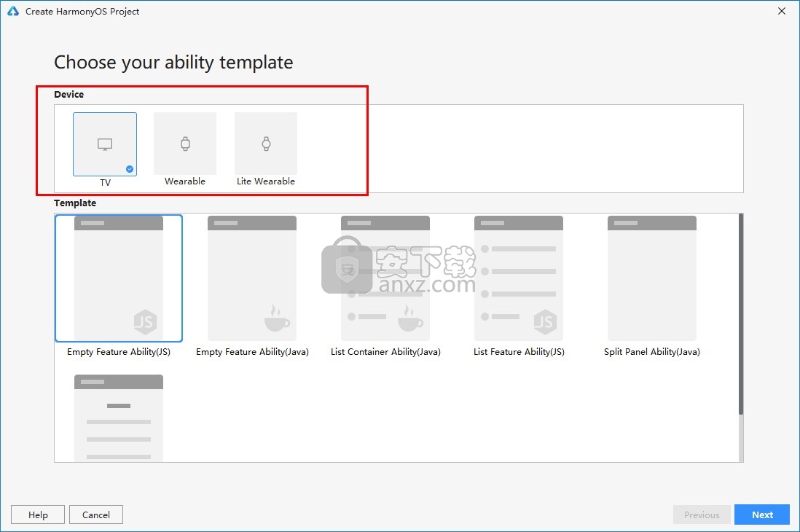Click the 'Empty Feature Ability(JS)' label
Screen dimensions: 800x532
pyautogui.click(x=118, y=352)
